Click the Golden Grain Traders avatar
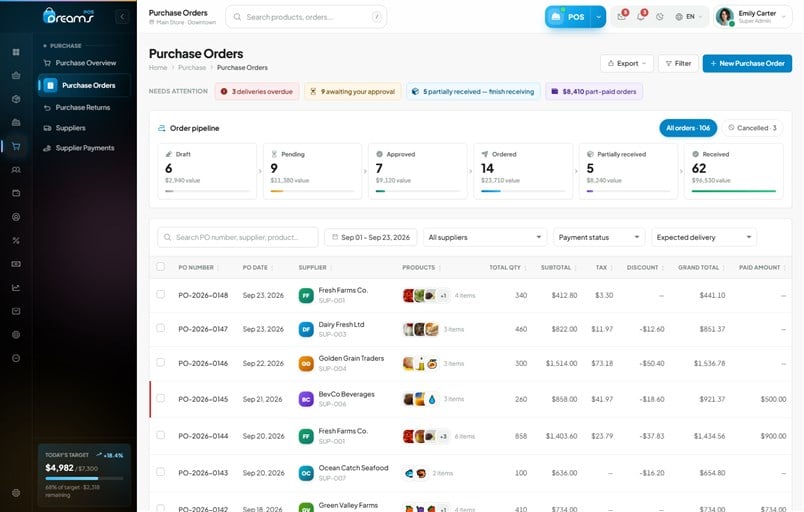This screenshot has height=512, width=804. click(306, 363)
